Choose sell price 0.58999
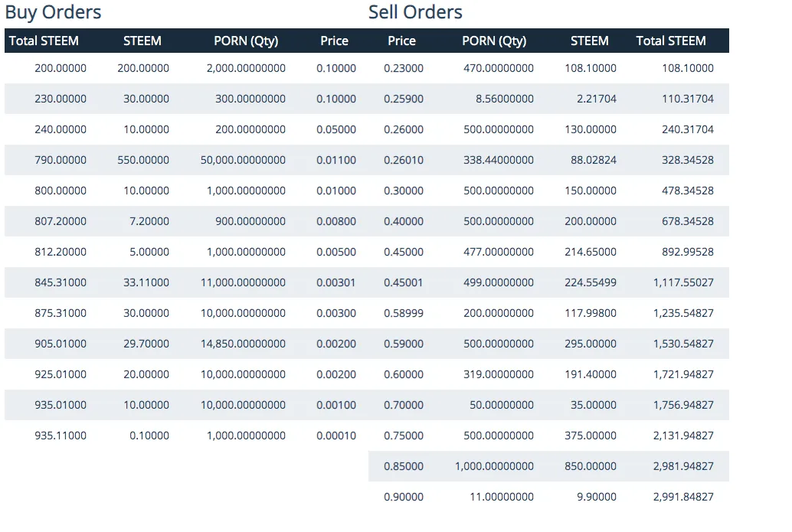Viewport: 792px width, 532px height. (404, 313)
